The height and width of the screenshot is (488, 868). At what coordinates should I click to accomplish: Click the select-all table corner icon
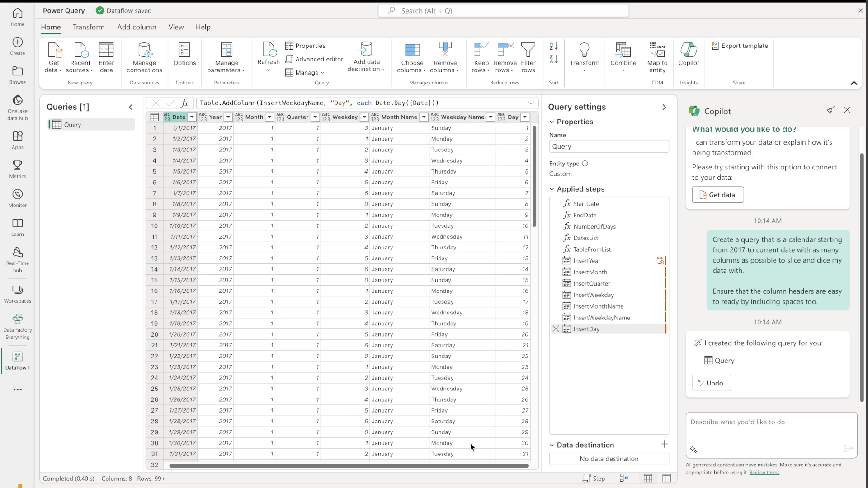(154, 117)
